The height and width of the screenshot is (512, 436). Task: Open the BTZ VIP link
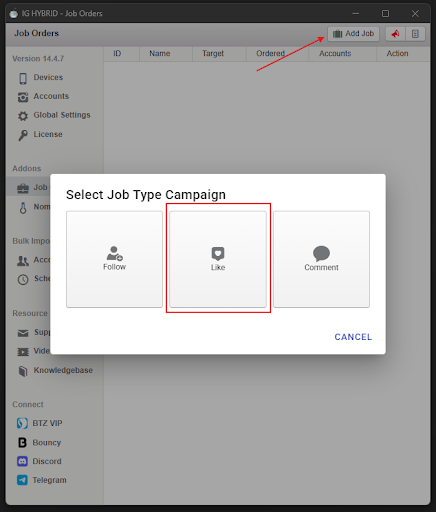(47, 423)
